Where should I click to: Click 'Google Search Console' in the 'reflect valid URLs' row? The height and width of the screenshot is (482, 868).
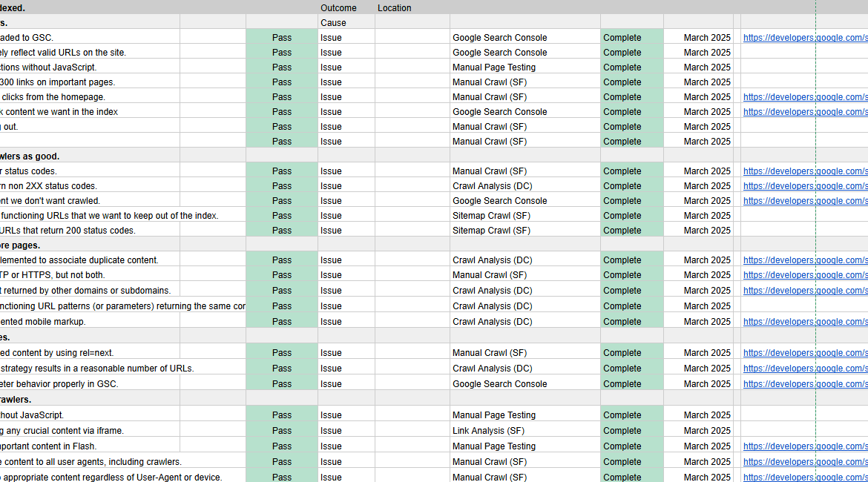point(525,53)
